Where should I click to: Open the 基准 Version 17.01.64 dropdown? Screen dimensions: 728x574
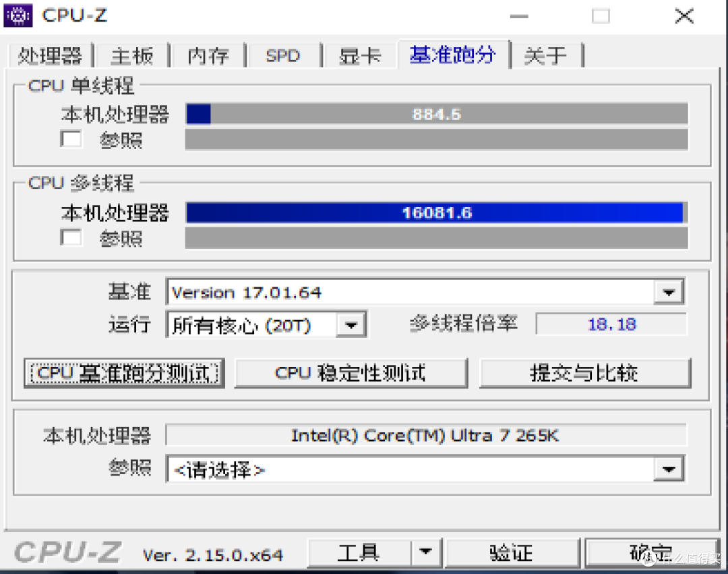click(x=425, y=292)
